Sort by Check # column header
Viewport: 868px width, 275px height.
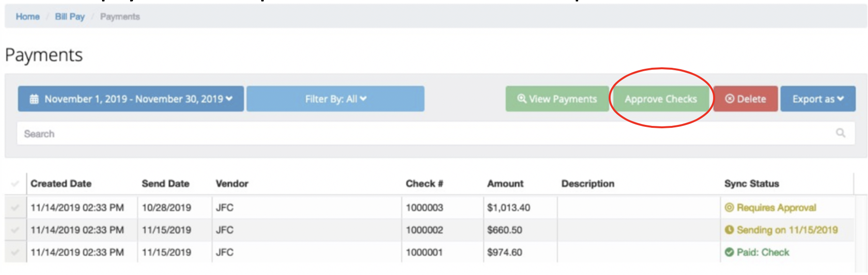(x=424, y=183)
